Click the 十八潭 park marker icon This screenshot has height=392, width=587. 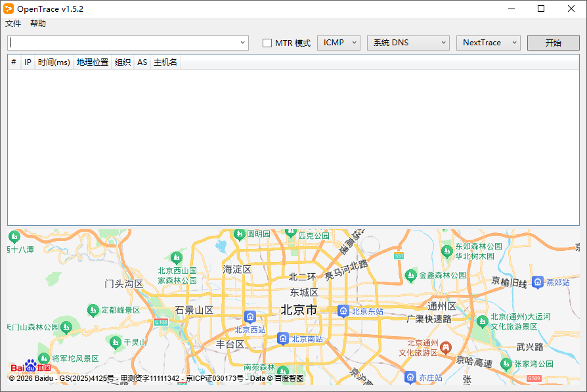tap(14, 236)
